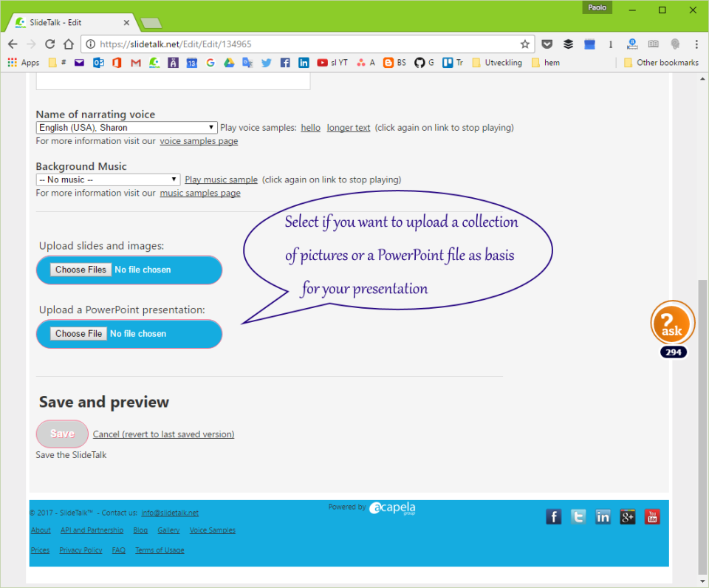Screen dimensions: 709x588
Task: Open the Blogger 'BS' bookmark
Action: (x=394, y=62)
